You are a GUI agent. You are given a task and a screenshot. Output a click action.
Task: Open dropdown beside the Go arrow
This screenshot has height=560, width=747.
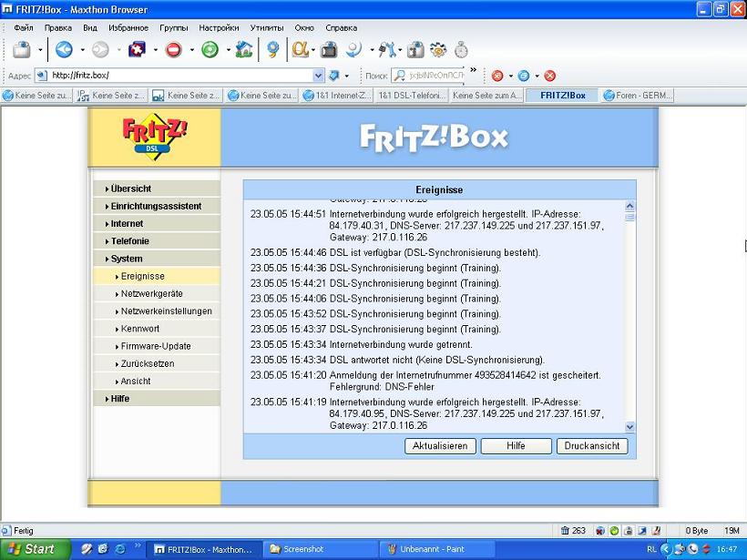click(347, 76)
